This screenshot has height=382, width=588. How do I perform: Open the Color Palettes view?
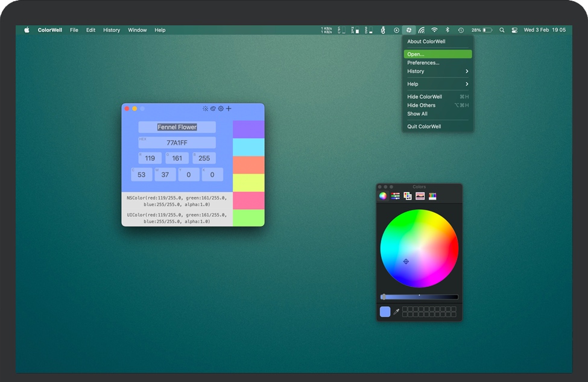click(x=409, y=196)
